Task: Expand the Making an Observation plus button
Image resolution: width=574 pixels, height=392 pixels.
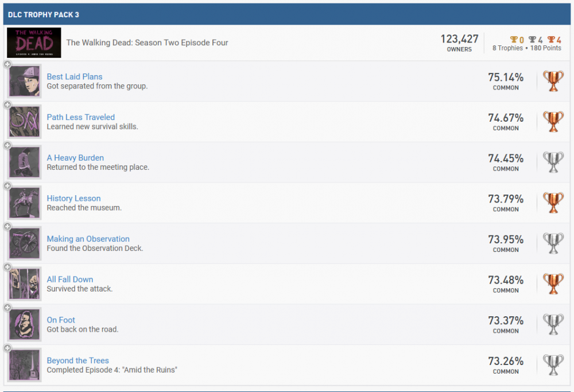Action: coord(7,227)
